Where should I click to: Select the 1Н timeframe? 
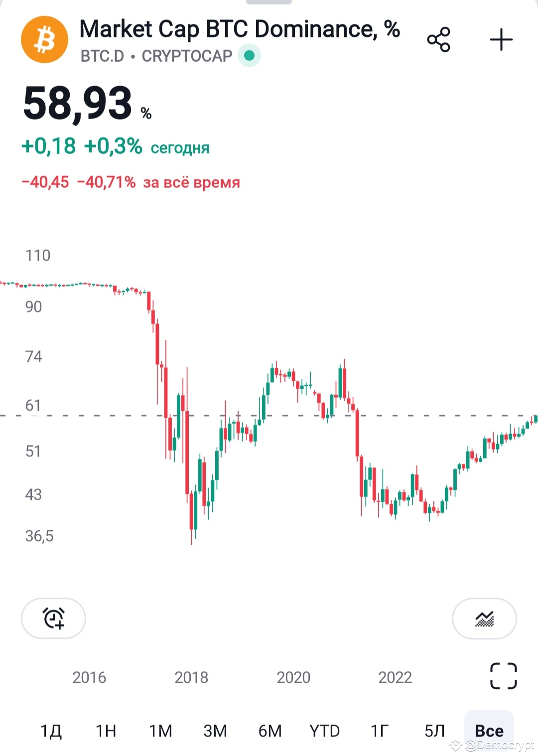click(x=106, y=731)
